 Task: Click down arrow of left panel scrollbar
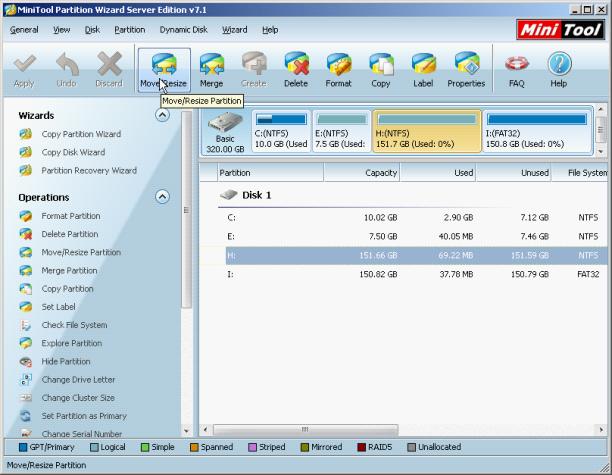pyautogui.click(x=187, y=431)
